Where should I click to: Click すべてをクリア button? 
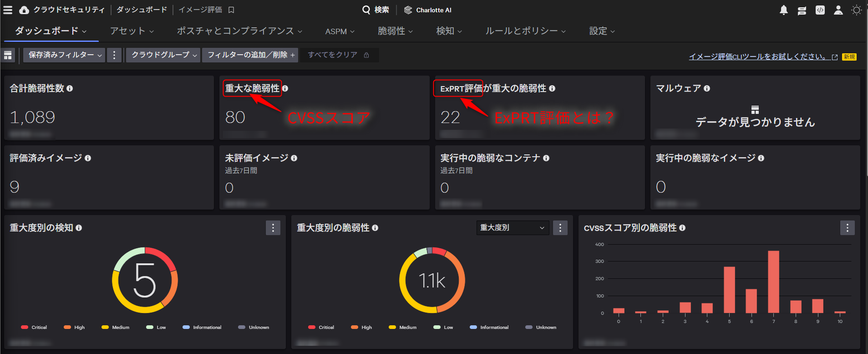339,55
